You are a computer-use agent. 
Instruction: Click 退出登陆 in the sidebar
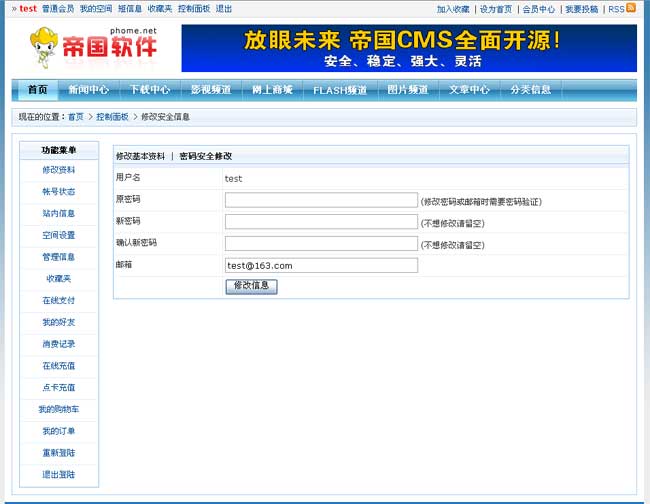pos(59,474)
